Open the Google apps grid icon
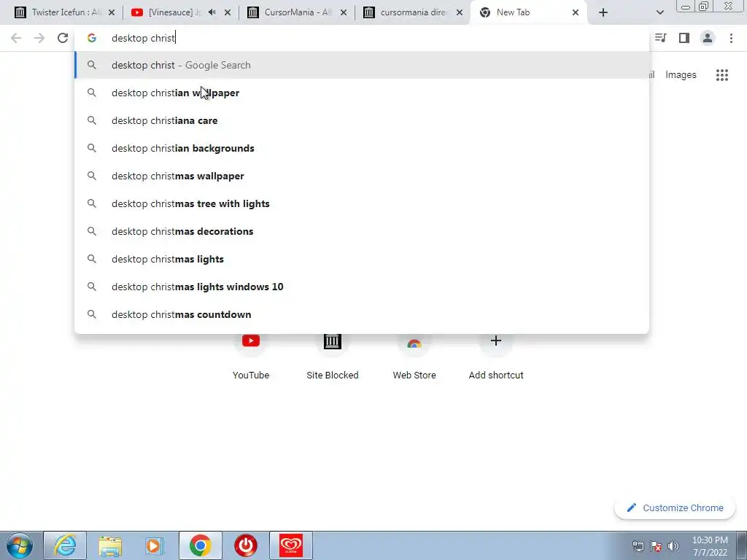Viewport: 747px width, 560px height. pos(721,75)
